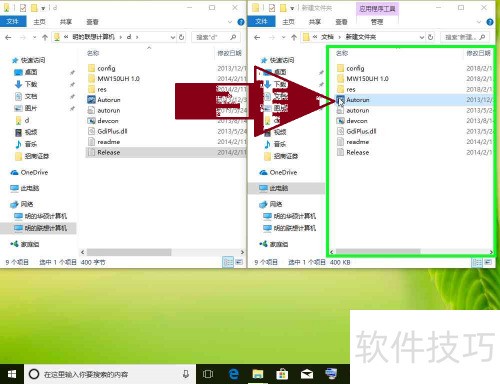Expand the ribbon in right window

point(479,22)
